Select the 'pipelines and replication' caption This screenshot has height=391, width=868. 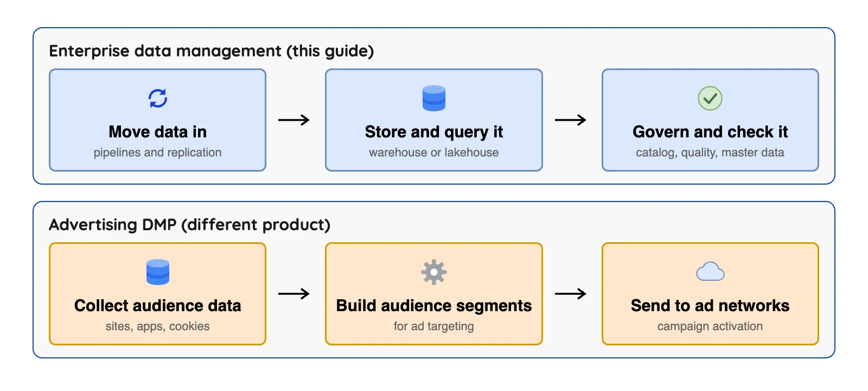(157, 153)
